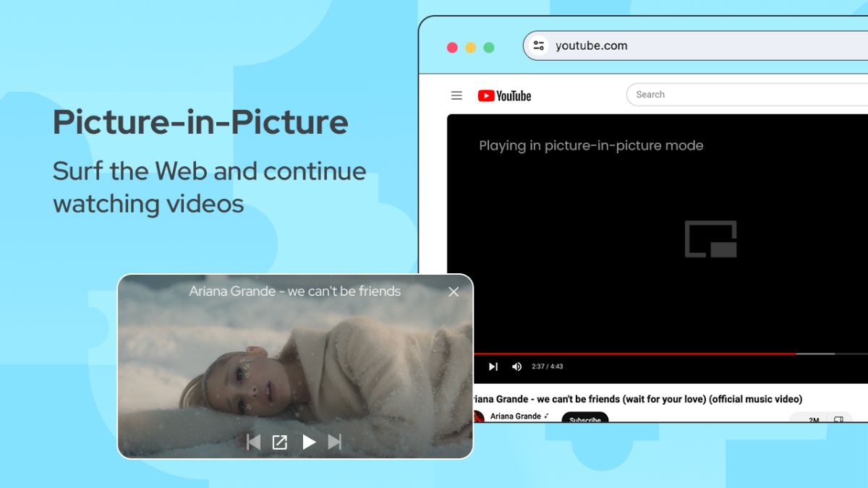Screen dimensions: 868x488
Task: Click the next video button in YouTube player
Action: point(493,367)
